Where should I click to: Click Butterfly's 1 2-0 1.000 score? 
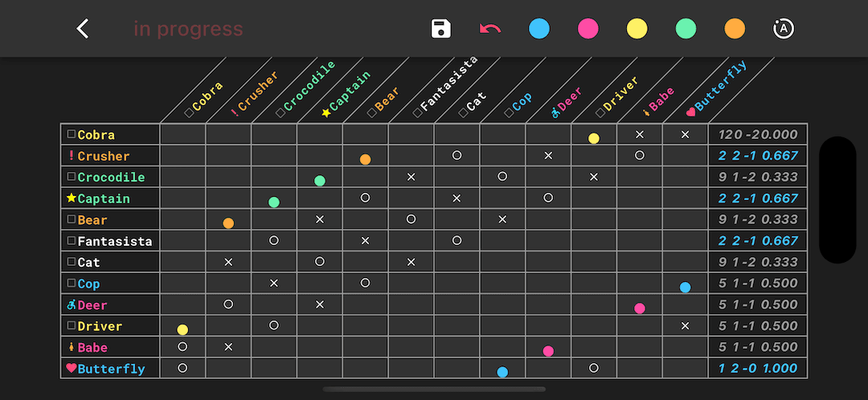pos(758,369)
